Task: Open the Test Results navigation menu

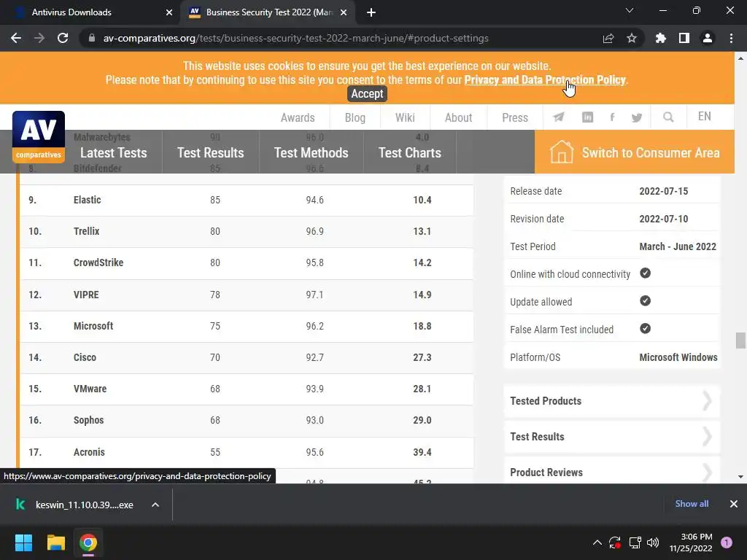Action: [x=211, y=152]
